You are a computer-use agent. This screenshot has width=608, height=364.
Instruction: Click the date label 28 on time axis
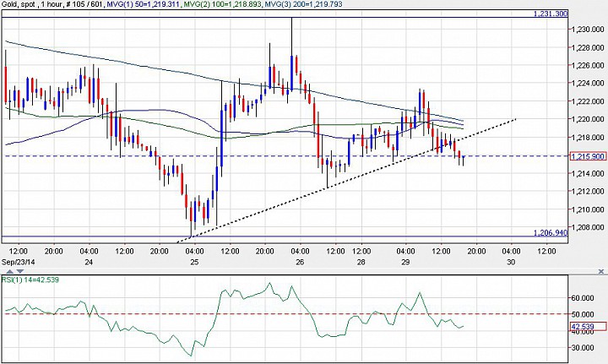tap(361, 262)
